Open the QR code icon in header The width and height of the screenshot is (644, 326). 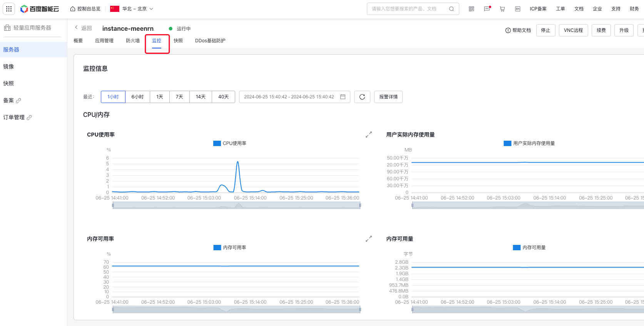pyautogui.click(x=472, y=9)
